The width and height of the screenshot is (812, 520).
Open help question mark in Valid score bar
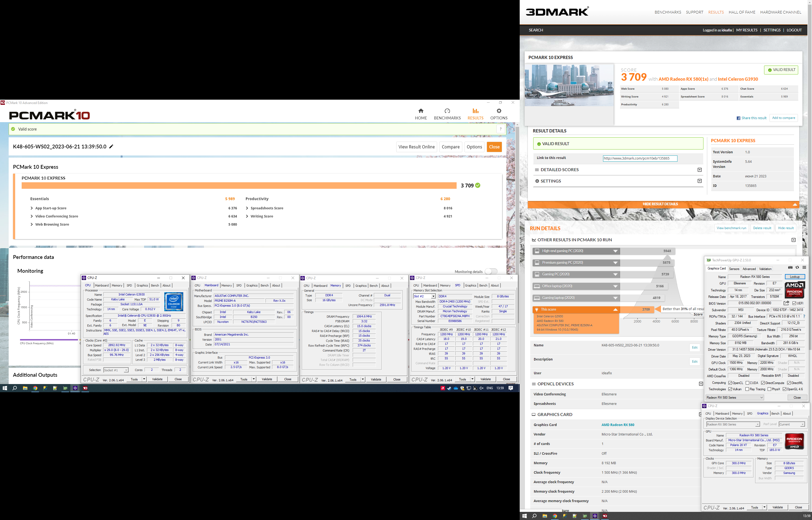point(501,129)
